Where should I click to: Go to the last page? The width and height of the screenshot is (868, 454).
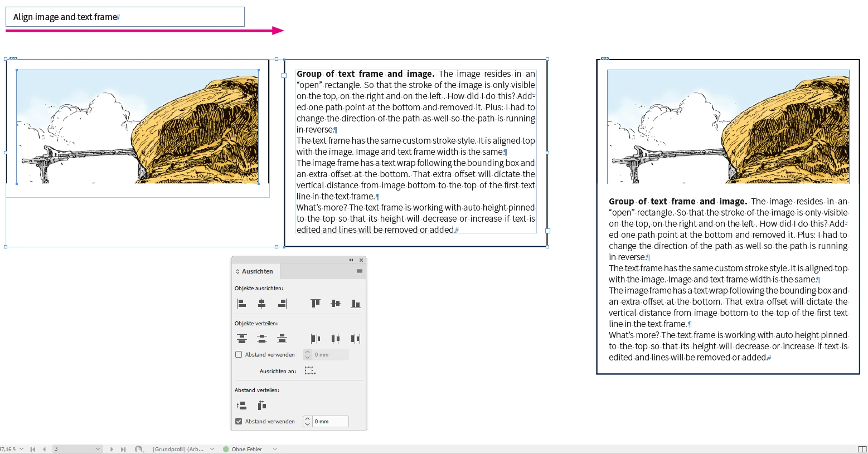point(123,449)
